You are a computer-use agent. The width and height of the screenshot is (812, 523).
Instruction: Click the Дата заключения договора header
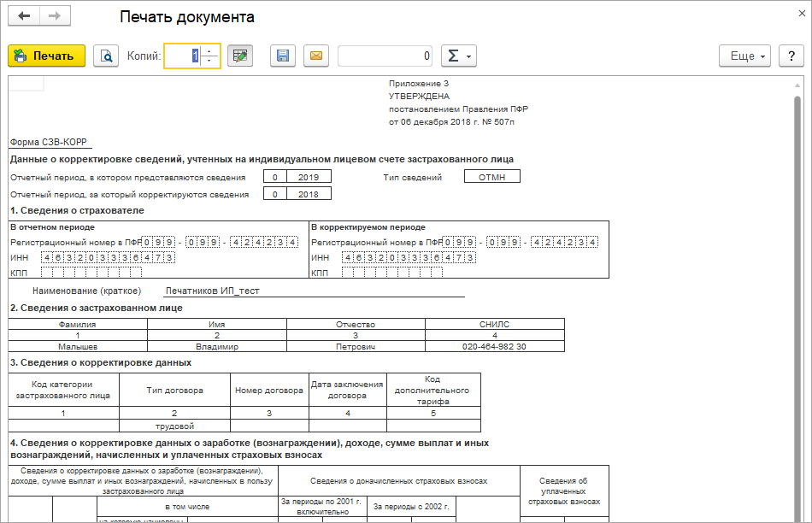(348, 390)
